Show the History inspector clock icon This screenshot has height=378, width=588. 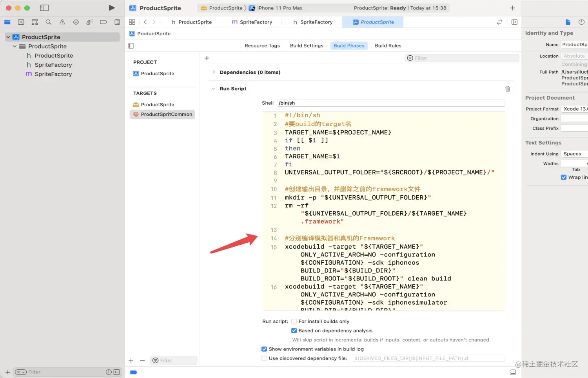(582, 22)
